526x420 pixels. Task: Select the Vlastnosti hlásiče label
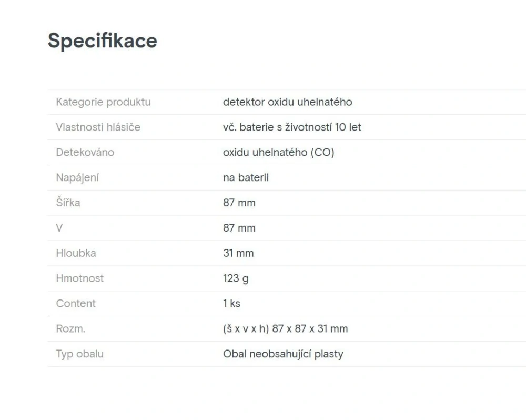pyautogui.click(x=98, y=127)
